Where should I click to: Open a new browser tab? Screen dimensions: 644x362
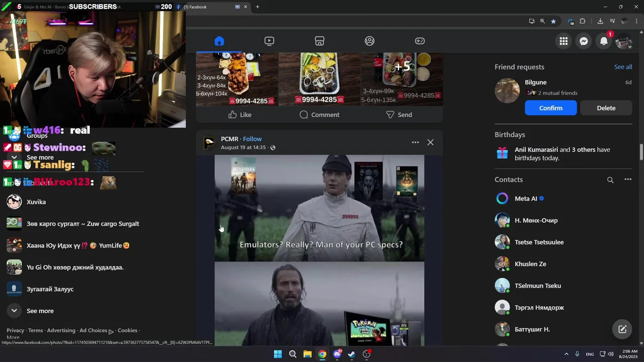point(258,7)
